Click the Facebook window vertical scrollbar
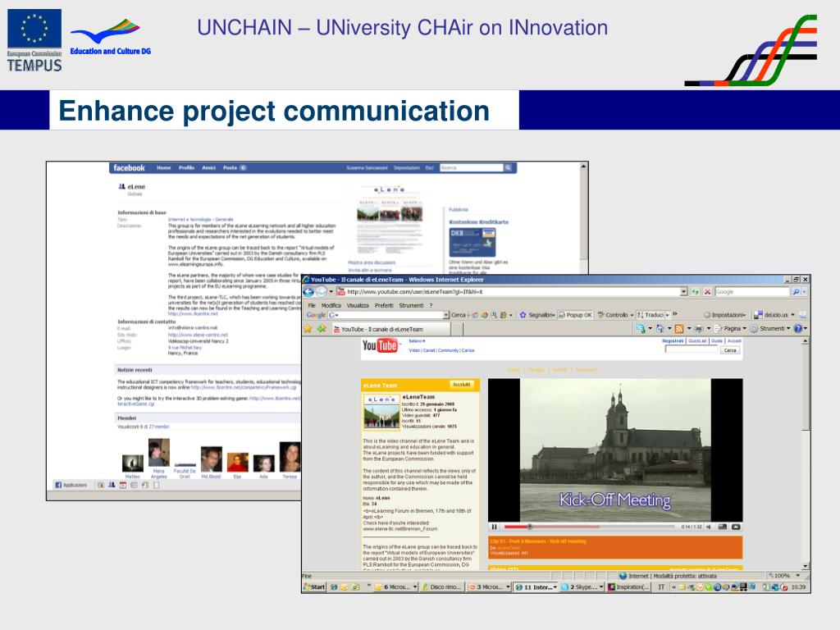 [583, 218]
